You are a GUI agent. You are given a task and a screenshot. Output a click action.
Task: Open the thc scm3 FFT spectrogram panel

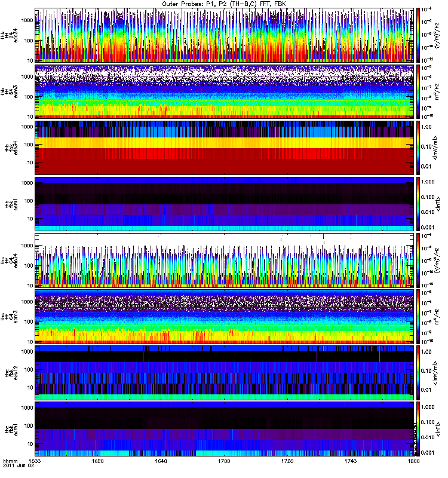224,316
